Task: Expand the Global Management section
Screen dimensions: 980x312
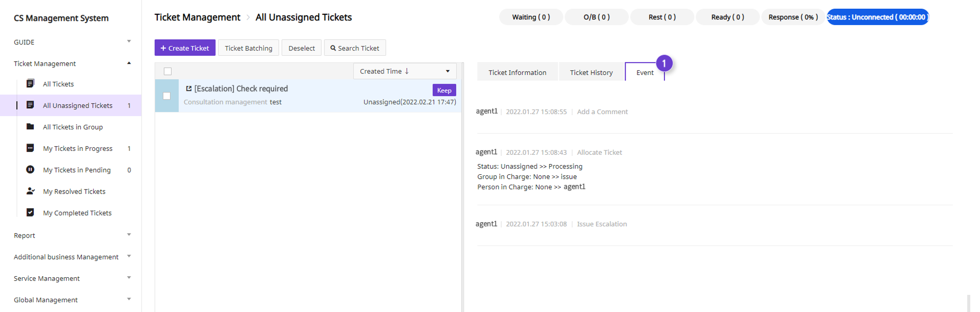Action: point(129,299)
